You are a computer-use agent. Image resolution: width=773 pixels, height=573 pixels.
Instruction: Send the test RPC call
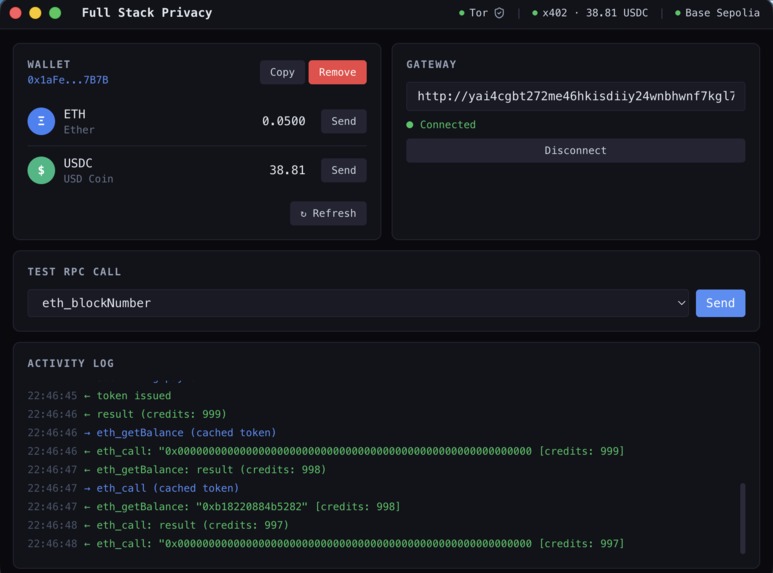click(720, 303)
